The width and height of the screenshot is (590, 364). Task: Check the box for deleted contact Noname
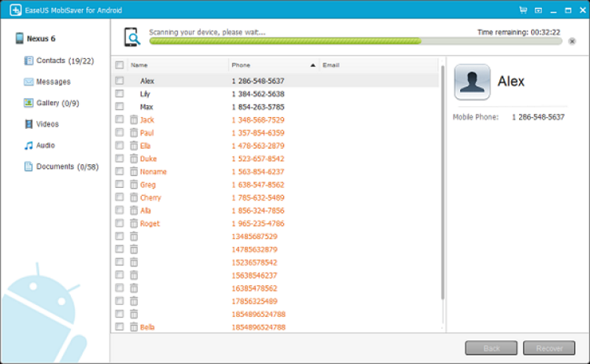click(x=119, y=171)
